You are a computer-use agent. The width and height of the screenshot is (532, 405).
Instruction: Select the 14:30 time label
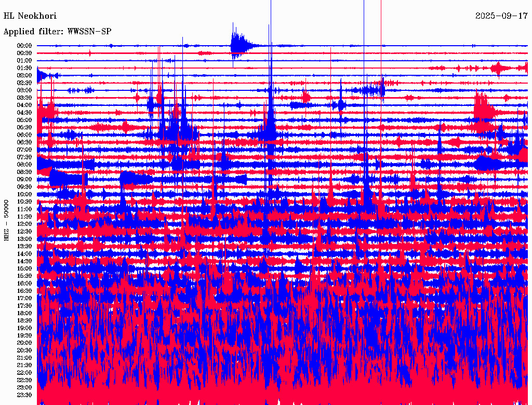click(x=24, y=261)
